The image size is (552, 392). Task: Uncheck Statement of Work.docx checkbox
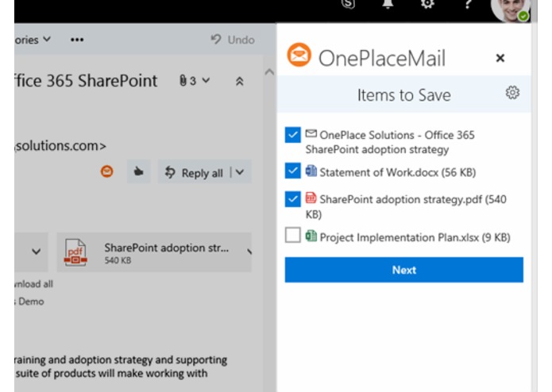292,171
